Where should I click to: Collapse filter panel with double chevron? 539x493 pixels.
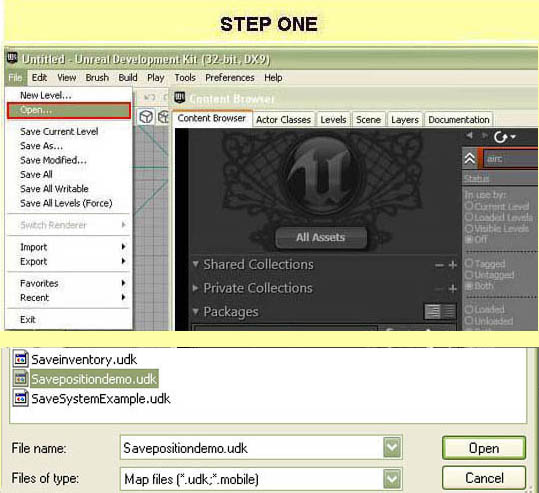click(470, 159)
